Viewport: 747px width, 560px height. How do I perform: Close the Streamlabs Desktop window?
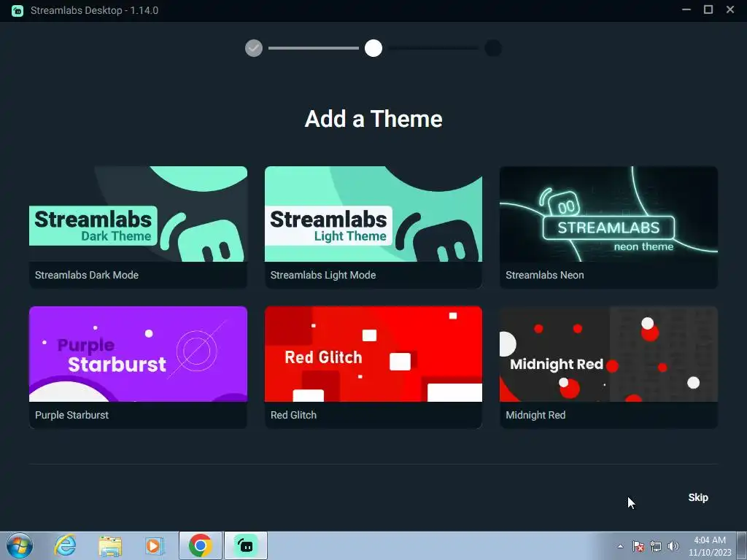730,10
